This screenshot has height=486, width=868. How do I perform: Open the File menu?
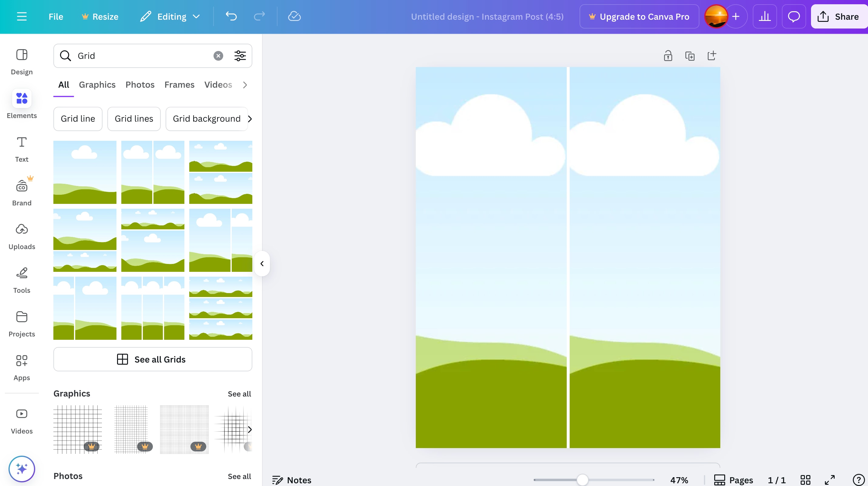point(56,16)
